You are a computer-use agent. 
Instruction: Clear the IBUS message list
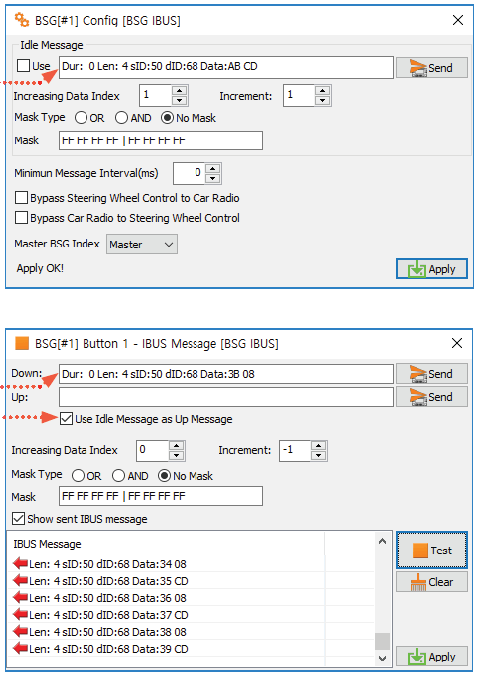tap(431, 582)
